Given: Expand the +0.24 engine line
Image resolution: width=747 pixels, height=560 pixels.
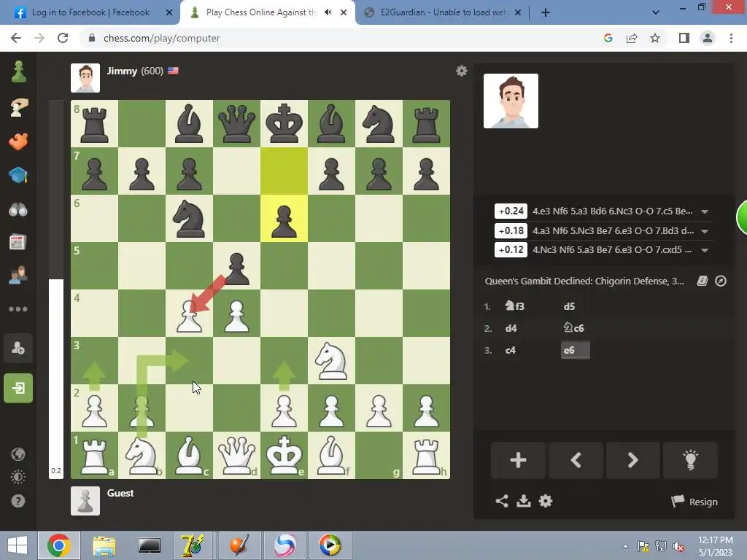Looking at the screenshot, I should pyautogui.click(x=705, y=211).
